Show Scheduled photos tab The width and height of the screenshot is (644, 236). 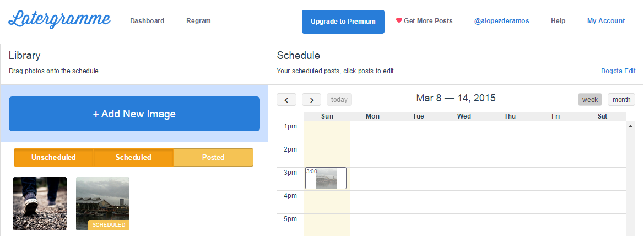(x=133, y=157)
